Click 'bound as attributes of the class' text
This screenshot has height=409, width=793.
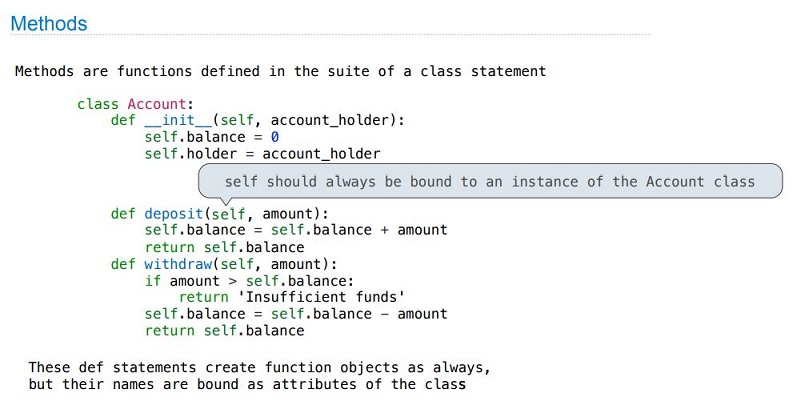(331, 384)
